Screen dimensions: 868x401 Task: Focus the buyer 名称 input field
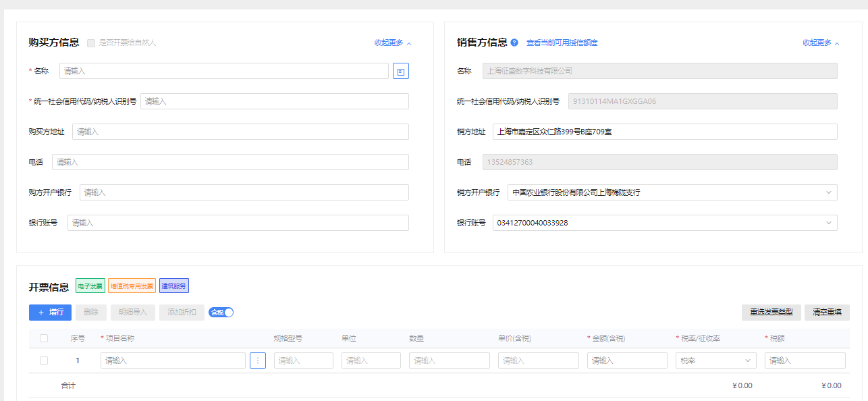(224, 71)
